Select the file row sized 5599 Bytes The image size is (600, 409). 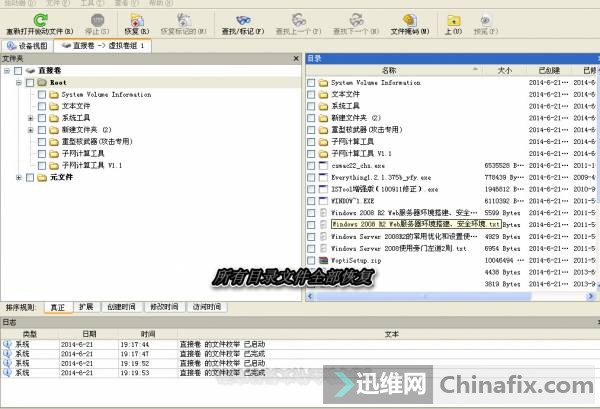(453, 213)
